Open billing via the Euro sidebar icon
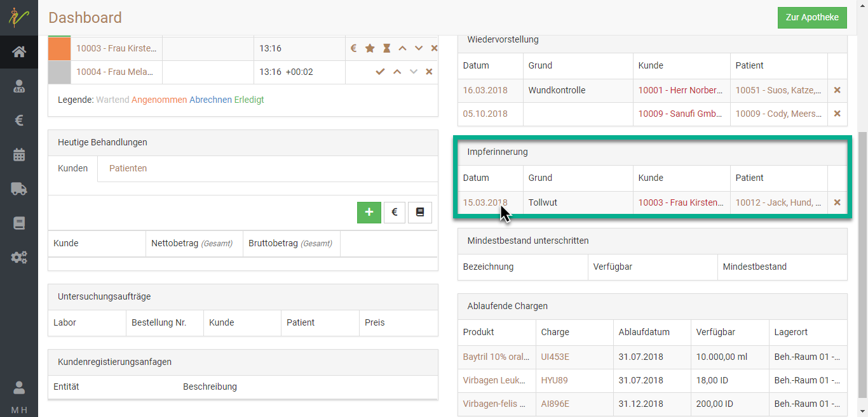Viewport: 868px width, 417px height. click(x=19, y=120)
